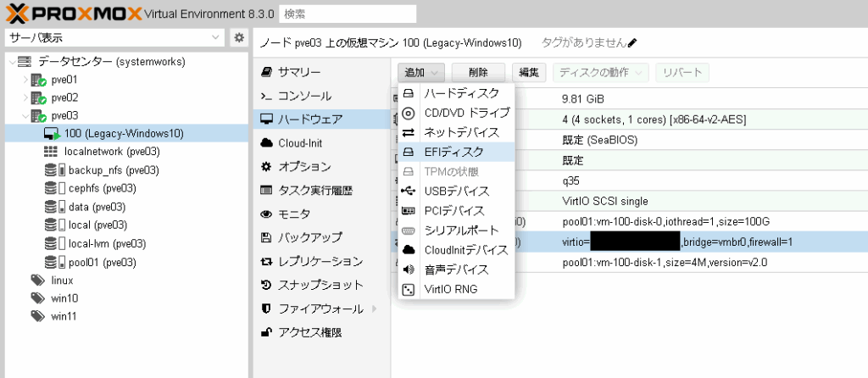Select local (pve03) storage
This screenshot has height=378, width=868.
click(x=98, y=225)
